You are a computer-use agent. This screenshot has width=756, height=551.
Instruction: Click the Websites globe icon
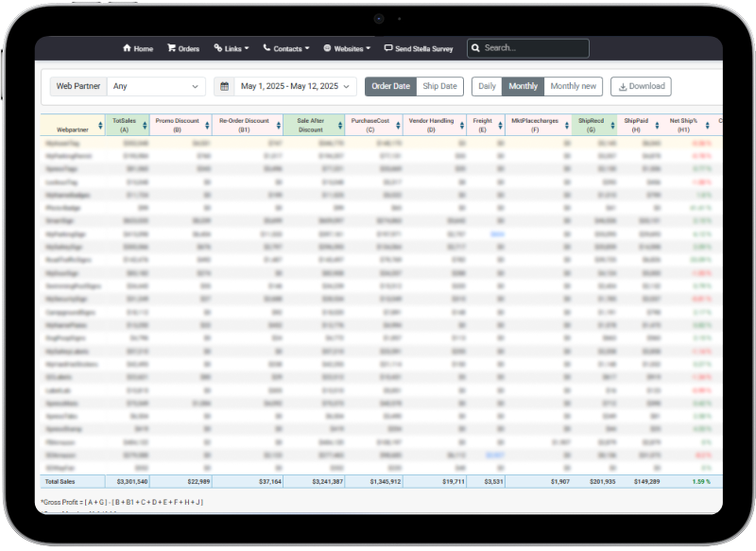click(x=327, y=48)
